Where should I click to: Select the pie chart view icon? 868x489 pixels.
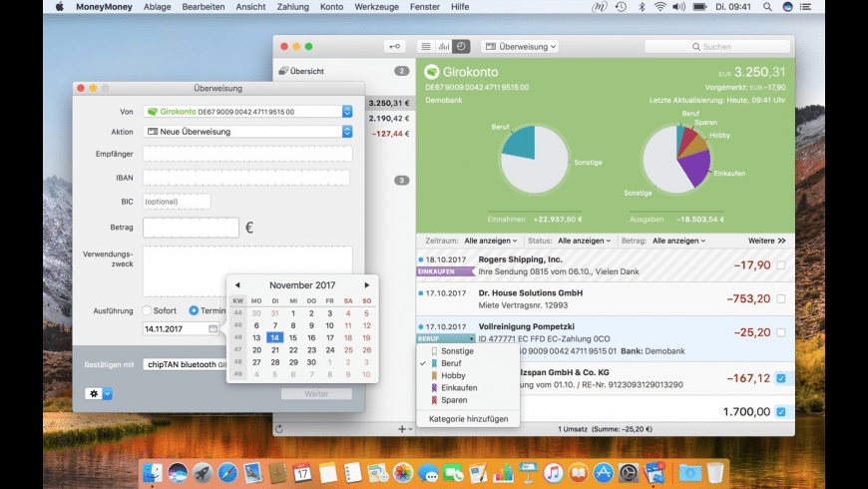tap(461, 47)
